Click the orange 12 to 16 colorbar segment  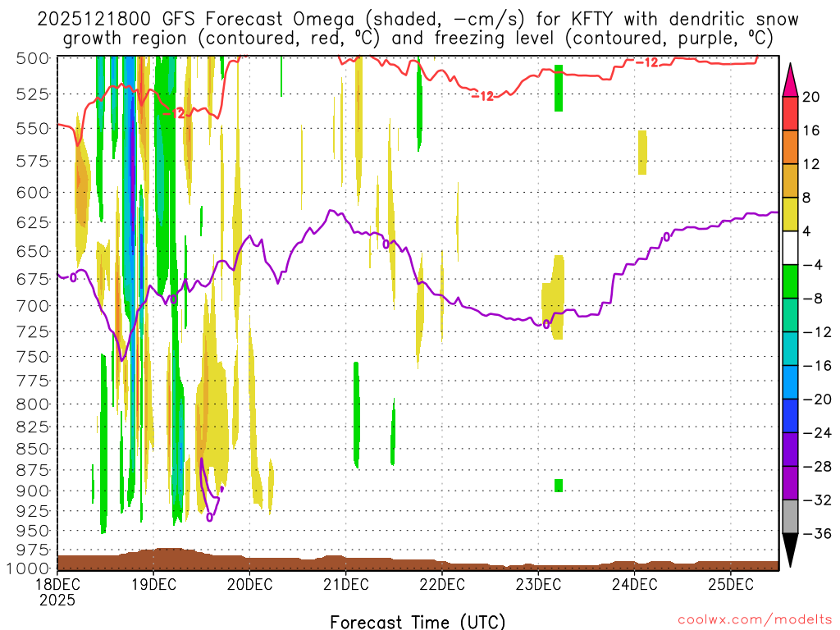point(790,147)
